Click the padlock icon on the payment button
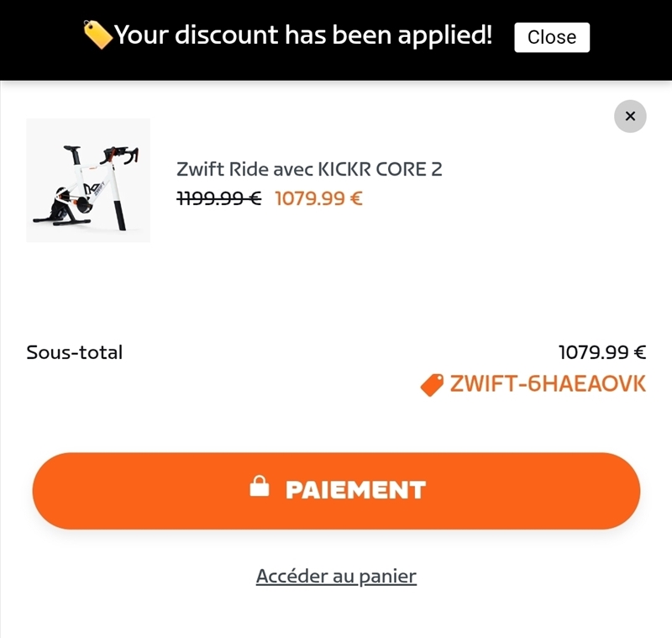 [260, 487]
